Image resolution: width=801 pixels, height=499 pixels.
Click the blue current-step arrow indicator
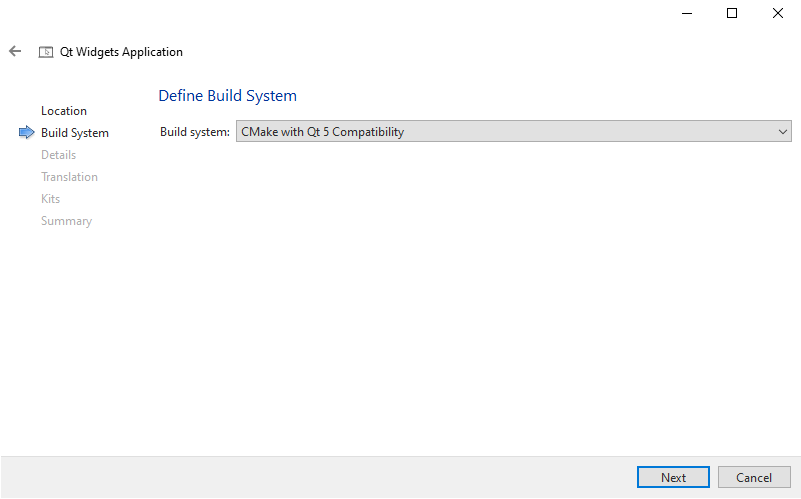coord(27,133)
